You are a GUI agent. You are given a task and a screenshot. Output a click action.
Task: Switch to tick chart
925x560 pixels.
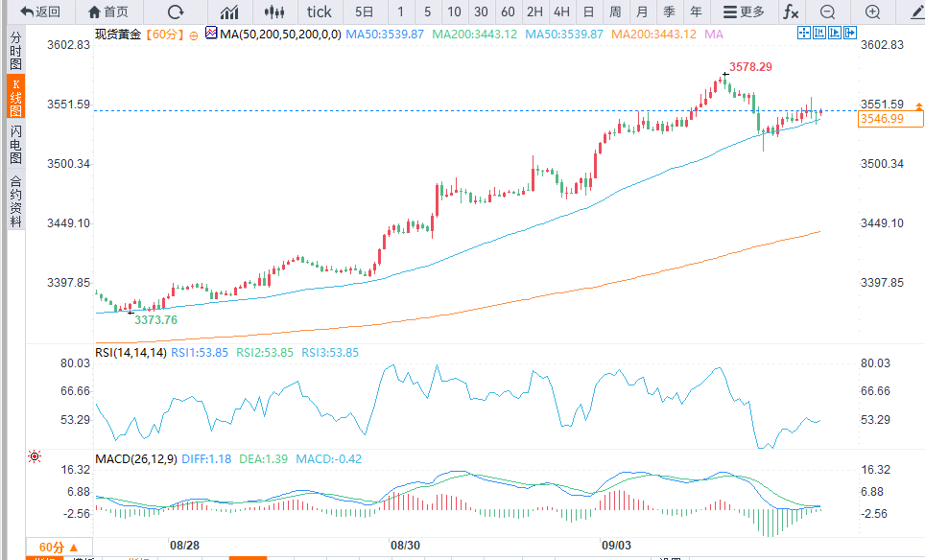coord(320,12)
